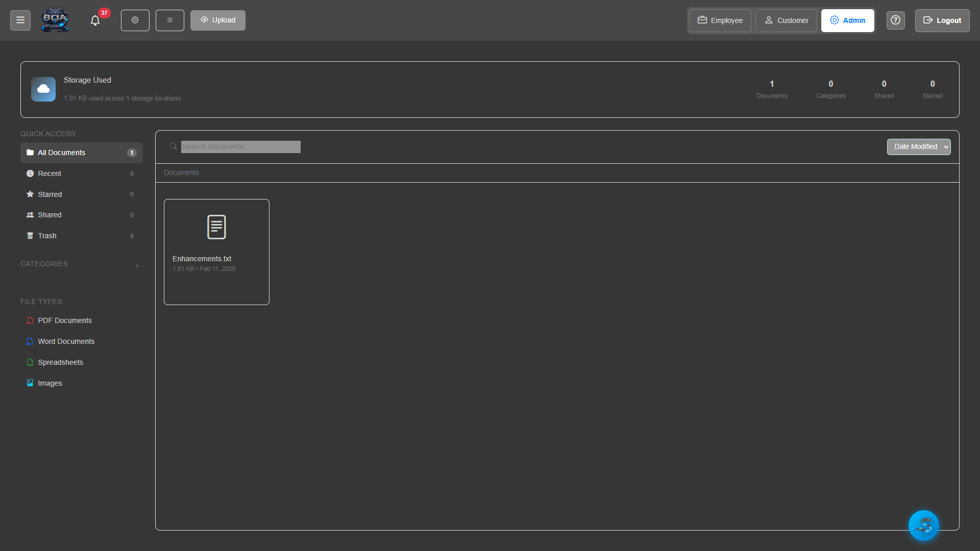
Task: Show Starred documents in Quick Access
Action: coord(50,194)
